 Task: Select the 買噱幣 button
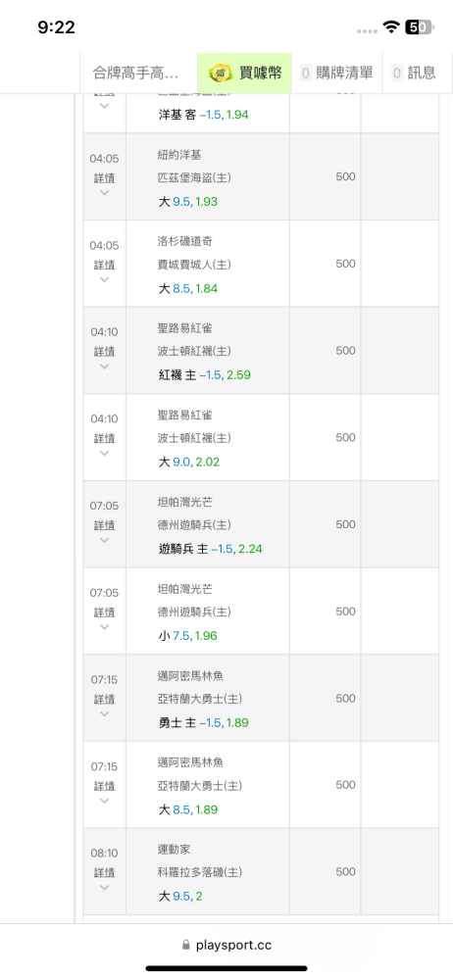click(245, 73)
